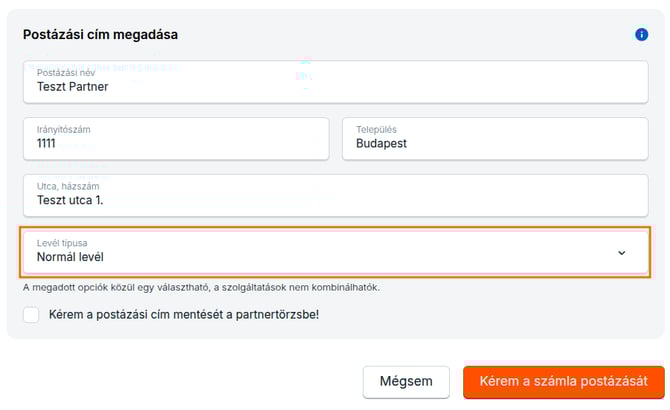
Task: Click on the Budapest city value
Action: 381,144
